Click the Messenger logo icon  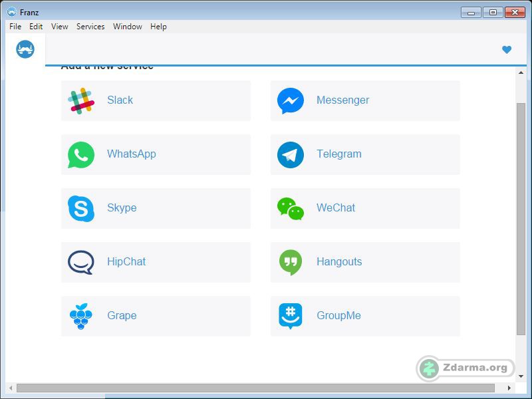tap(291, 101)
